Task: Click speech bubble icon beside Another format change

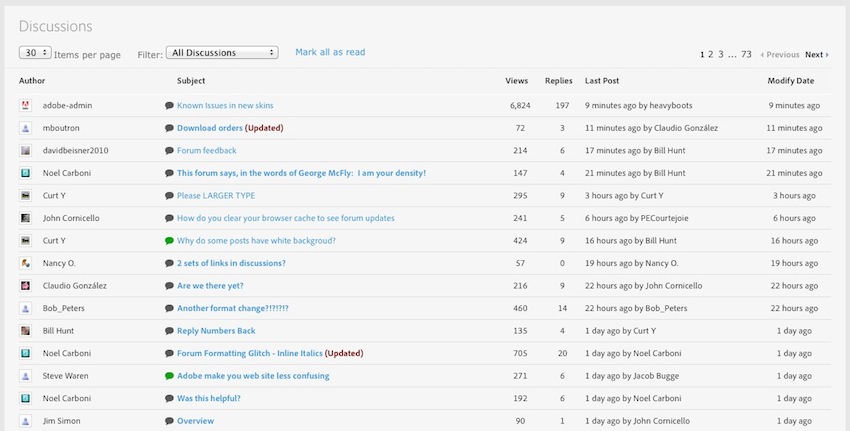Action: [x=169, y=308]
